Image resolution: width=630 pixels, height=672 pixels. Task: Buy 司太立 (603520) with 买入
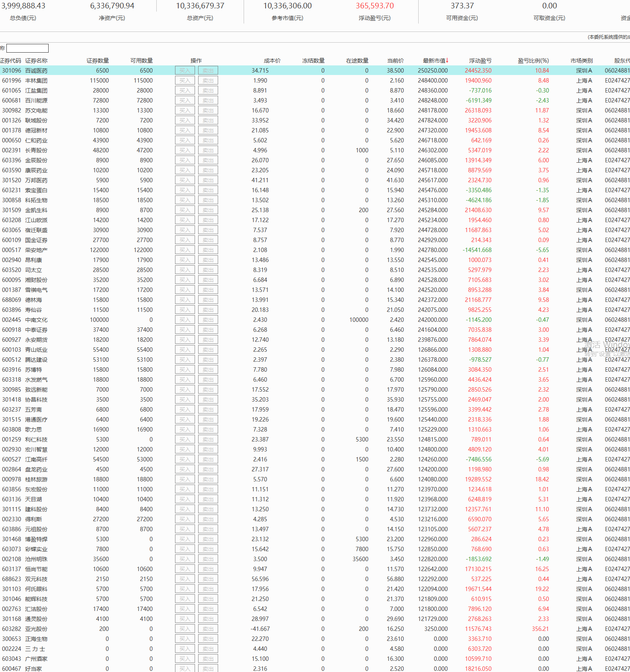[x=185, y=270]
